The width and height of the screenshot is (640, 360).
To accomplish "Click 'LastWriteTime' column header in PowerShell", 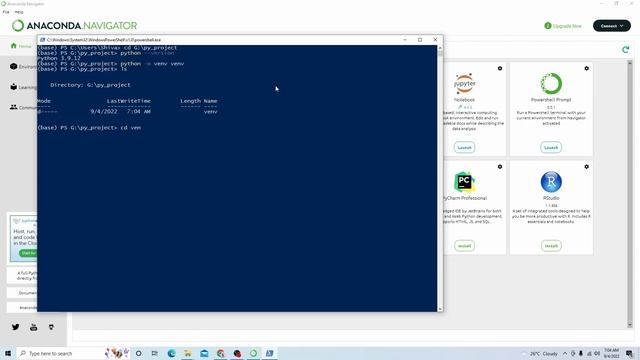I will click(129, 101).
